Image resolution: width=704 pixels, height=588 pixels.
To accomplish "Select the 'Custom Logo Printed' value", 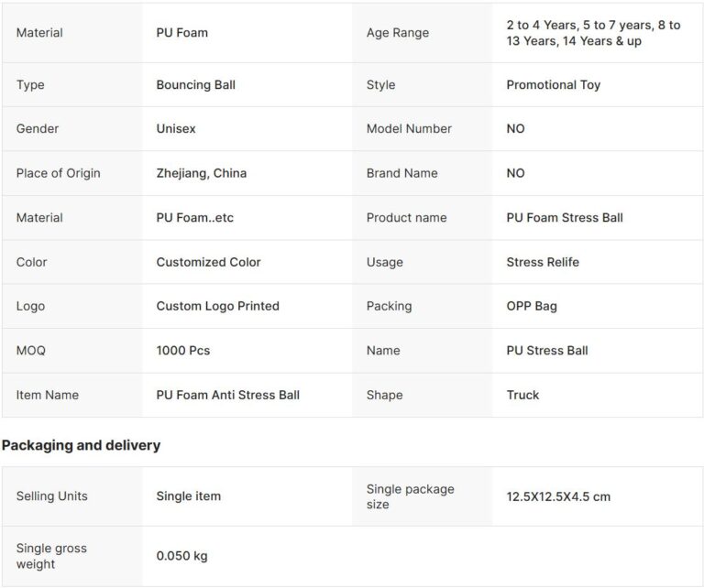I will [x=217, y=306].
